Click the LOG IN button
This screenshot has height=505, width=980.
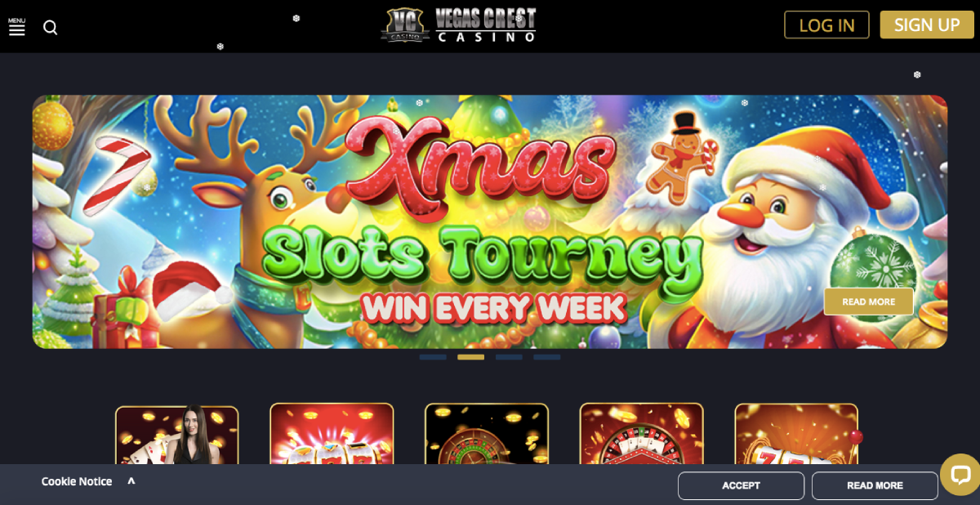tap(826, 25)
